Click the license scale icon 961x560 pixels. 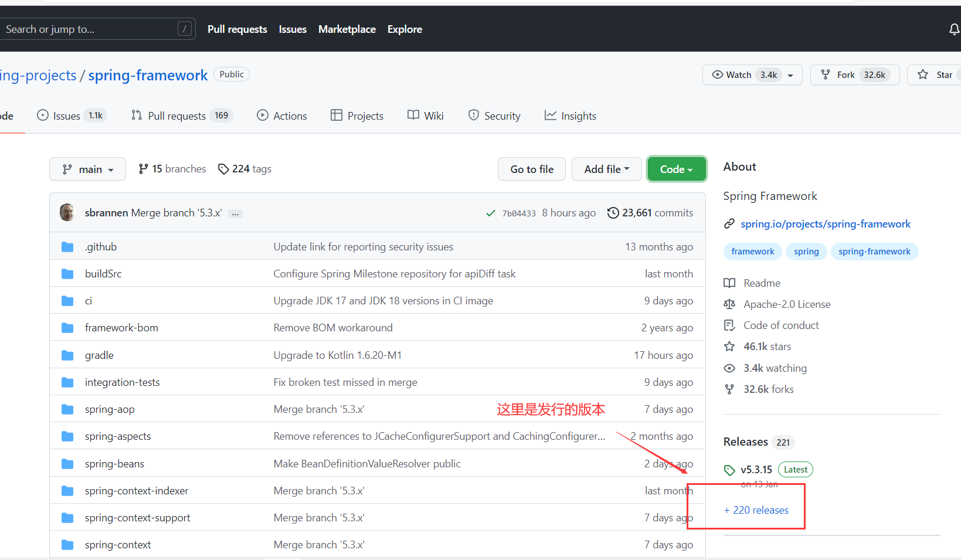coord(729,304)
